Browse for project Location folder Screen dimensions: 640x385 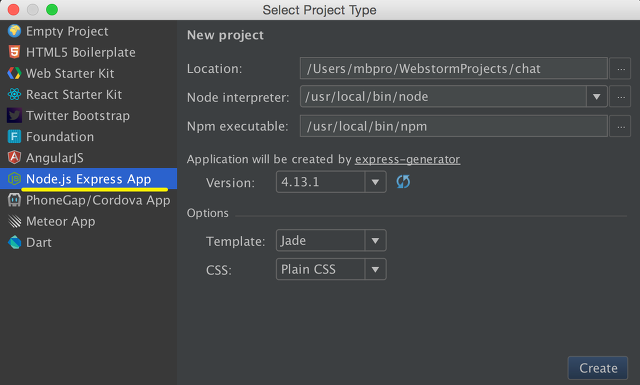coord(620,69)
